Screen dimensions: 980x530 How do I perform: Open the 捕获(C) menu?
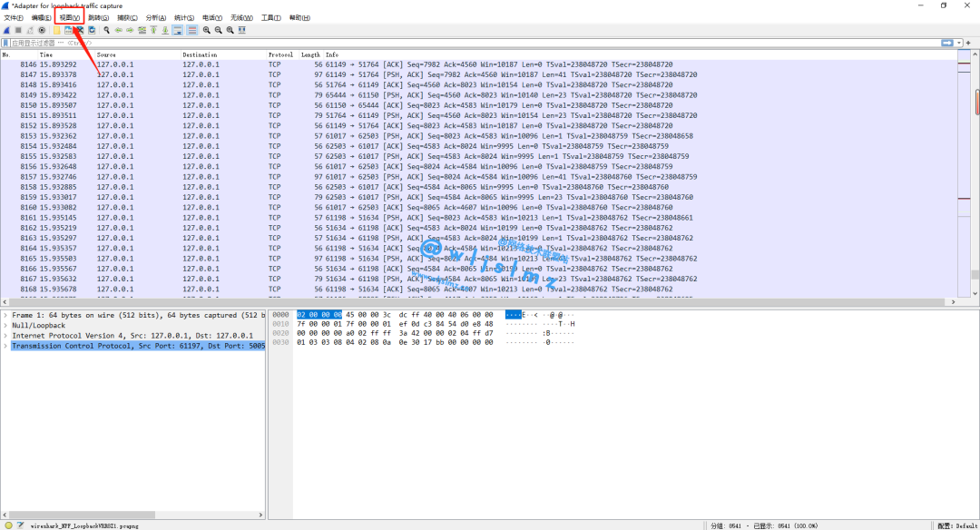pos(127,17)
